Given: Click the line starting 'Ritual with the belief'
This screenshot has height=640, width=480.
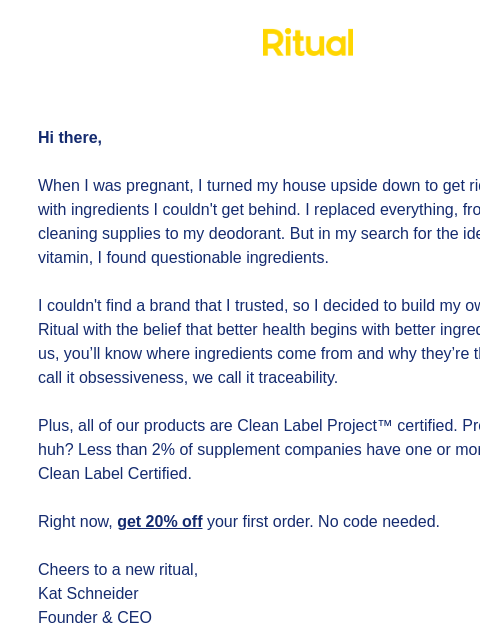Looking at the screenshot, I should click(259, 329).
